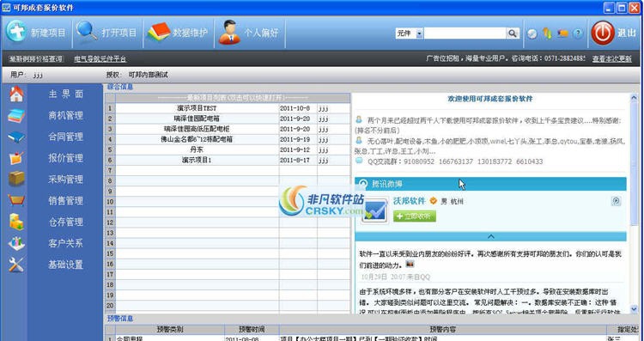Select 主界面 in the sidebar
This screenshot has width=644, height=341.
pos(66,94)
